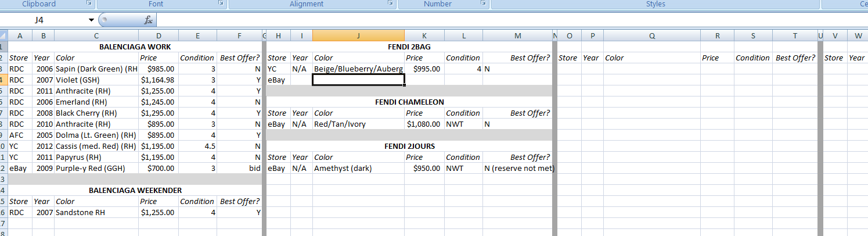This screenshot has height=236, width=868.
Task: Click cell Black Cherry (RH)
Action: (x=96, y=113)
